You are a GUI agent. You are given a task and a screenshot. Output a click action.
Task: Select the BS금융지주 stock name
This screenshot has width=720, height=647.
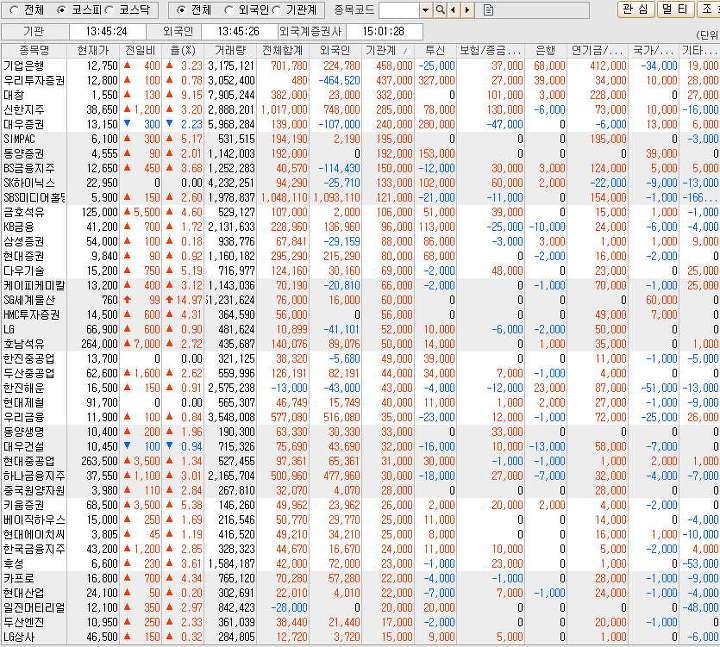click(29, 169)
